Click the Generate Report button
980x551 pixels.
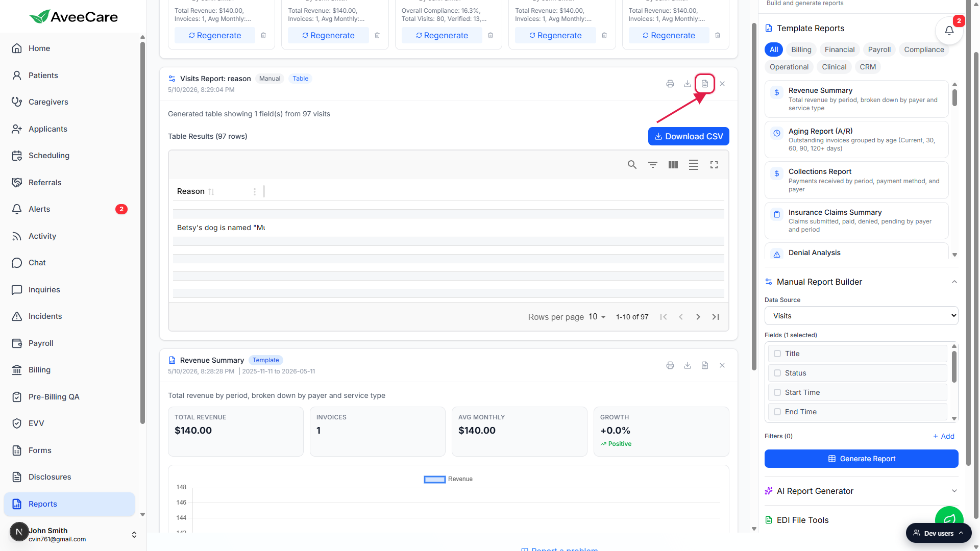862,459
